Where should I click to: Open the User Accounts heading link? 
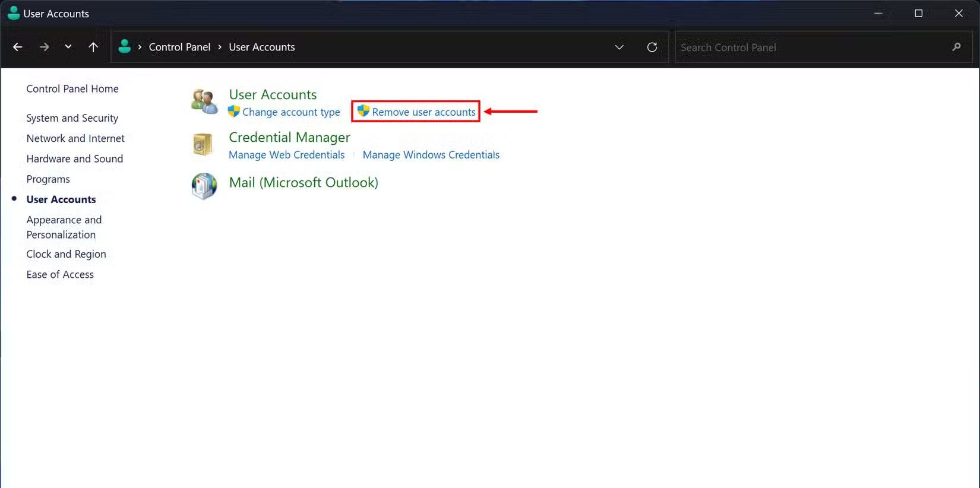pyautogui.click(x=273, y=94)
